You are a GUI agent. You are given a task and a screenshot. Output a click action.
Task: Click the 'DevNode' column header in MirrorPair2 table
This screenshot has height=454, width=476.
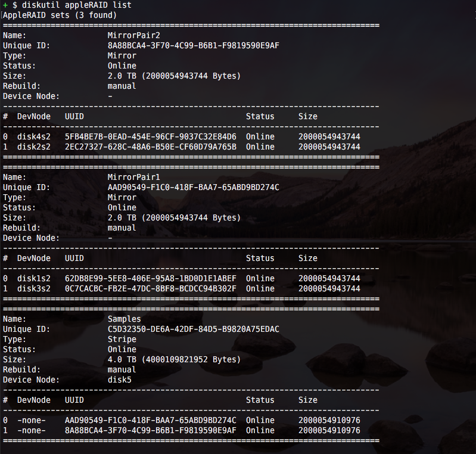coord(34,117)
